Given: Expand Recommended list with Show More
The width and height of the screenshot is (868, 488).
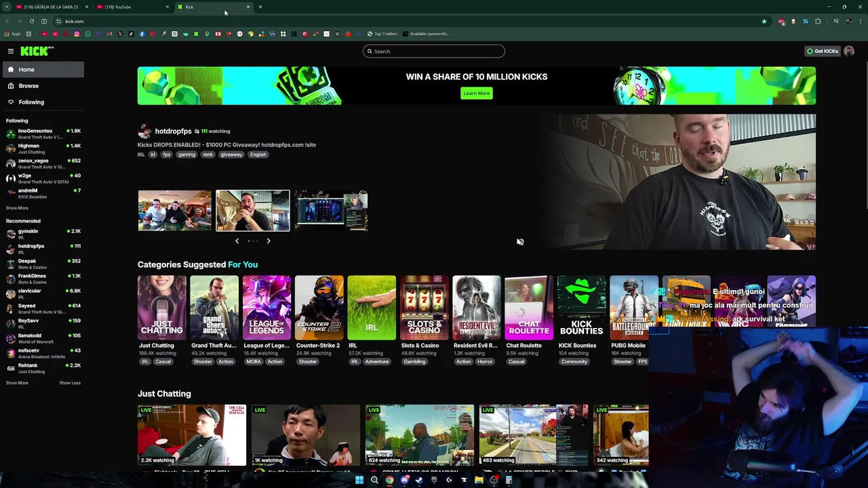Looking at the screenshot, I should (17, 383).
